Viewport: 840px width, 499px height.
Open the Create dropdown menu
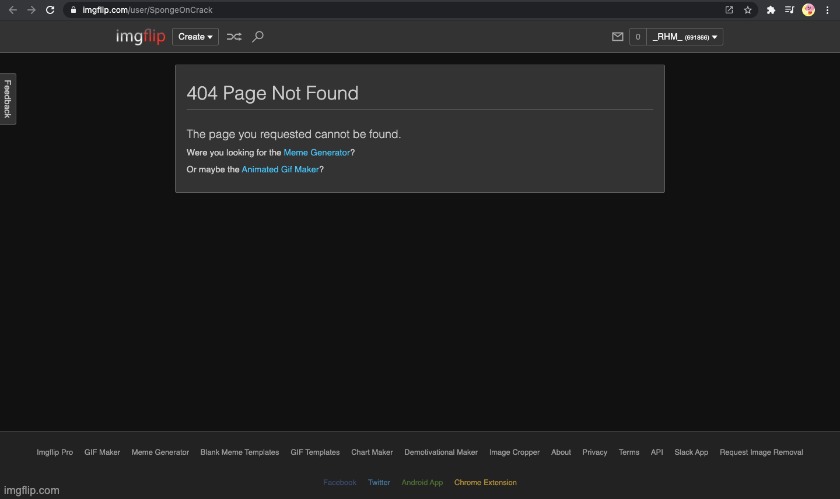(195, 37)
